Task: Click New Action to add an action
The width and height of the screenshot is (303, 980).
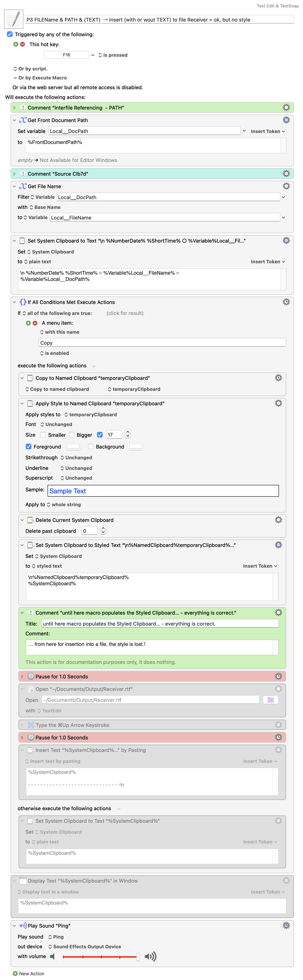Action: pos(32,974)
